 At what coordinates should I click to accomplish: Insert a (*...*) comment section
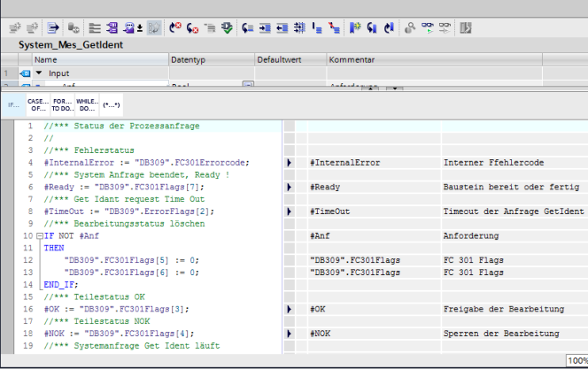click(x=111, y=104)
